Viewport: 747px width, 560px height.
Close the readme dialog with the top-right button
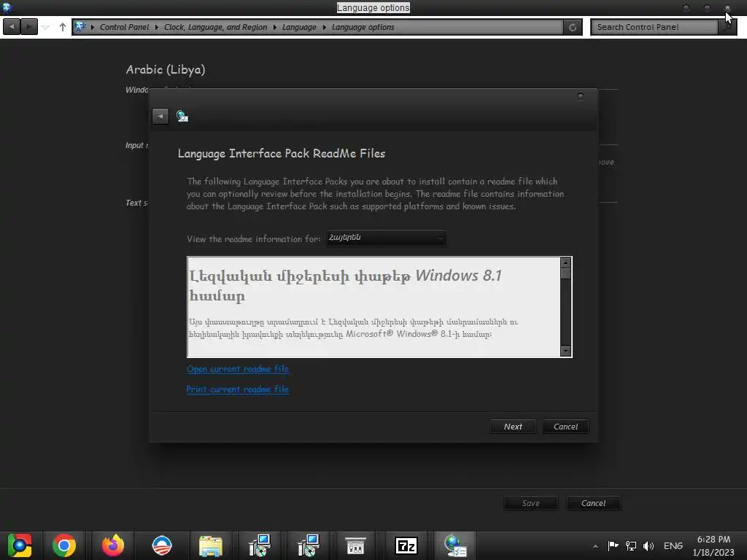point(580,97)
